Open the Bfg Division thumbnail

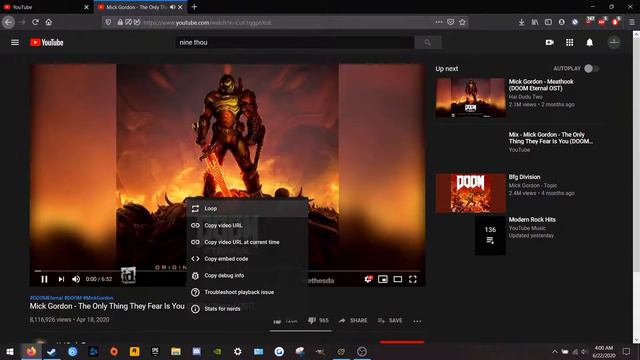[470, 193]
